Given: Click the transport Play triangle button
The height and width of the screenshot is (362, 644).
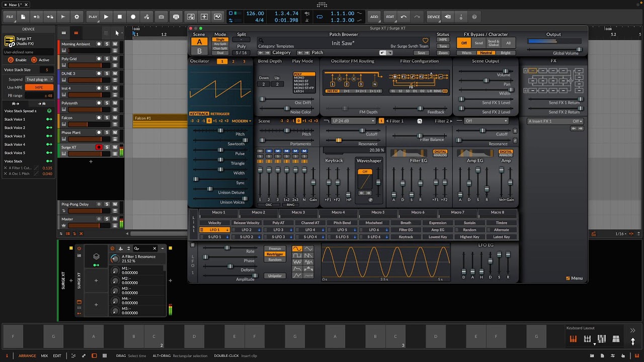Looking at the screenshot, I should pos(106,17).
